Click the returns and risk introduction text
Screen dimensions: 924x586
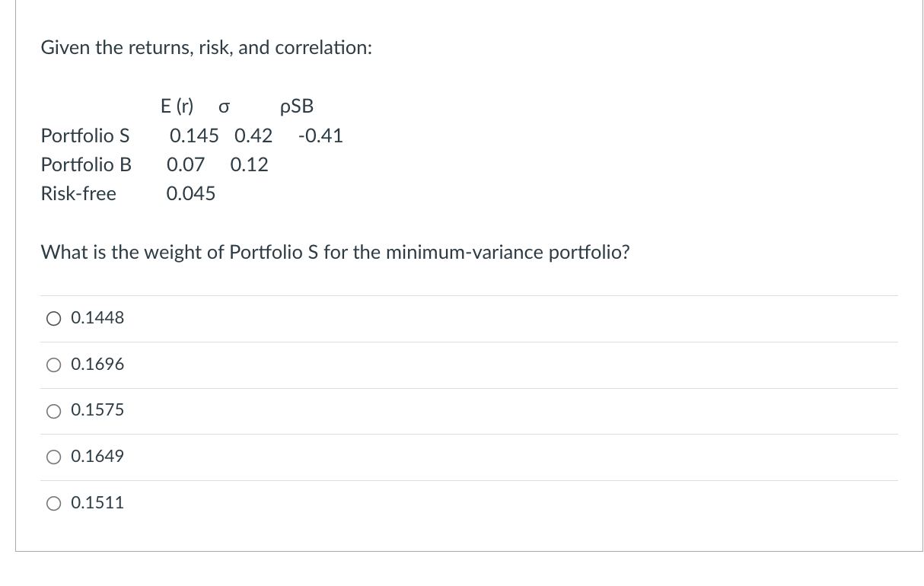pyautogui.click(x=206, y=48)
